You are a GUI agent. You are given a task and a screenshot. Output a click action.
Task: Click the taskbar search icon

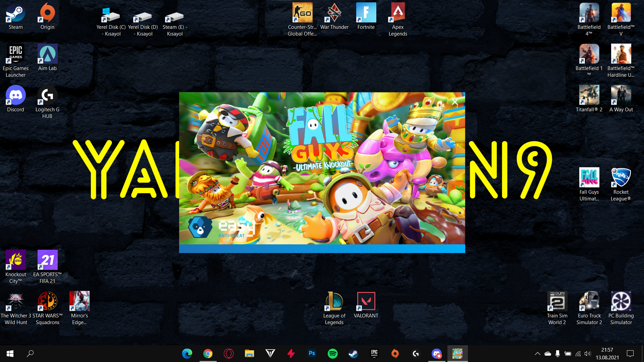click(30, 354)
